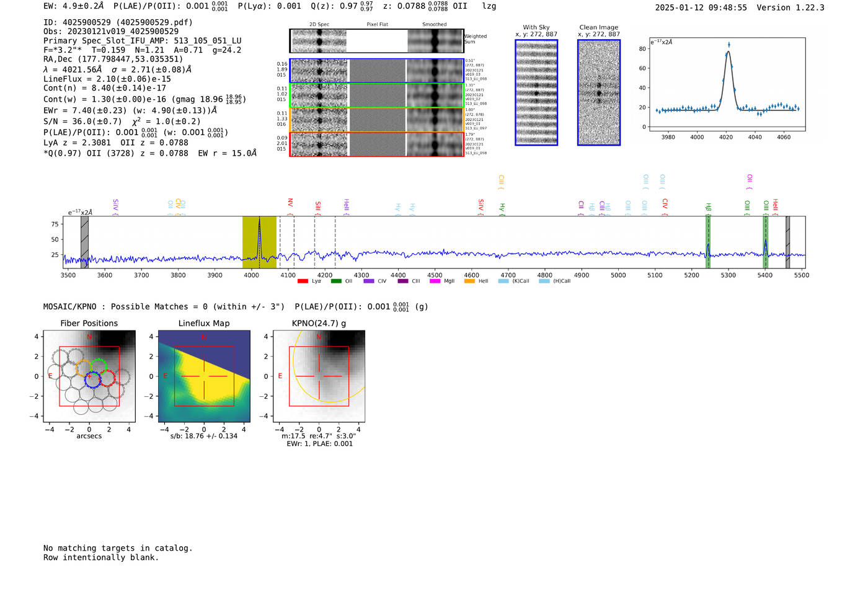Image resolution: width=868 pixels, height=591 pixels.
Task: Click the Gaussian emission line fit plot
Action: coord(727,84)
